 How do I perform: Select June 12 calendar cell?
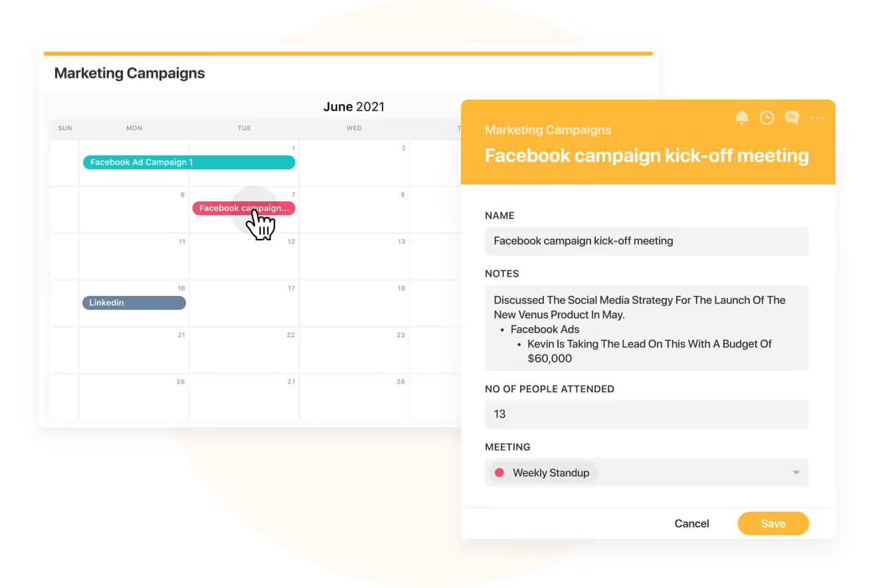(244, 259)
